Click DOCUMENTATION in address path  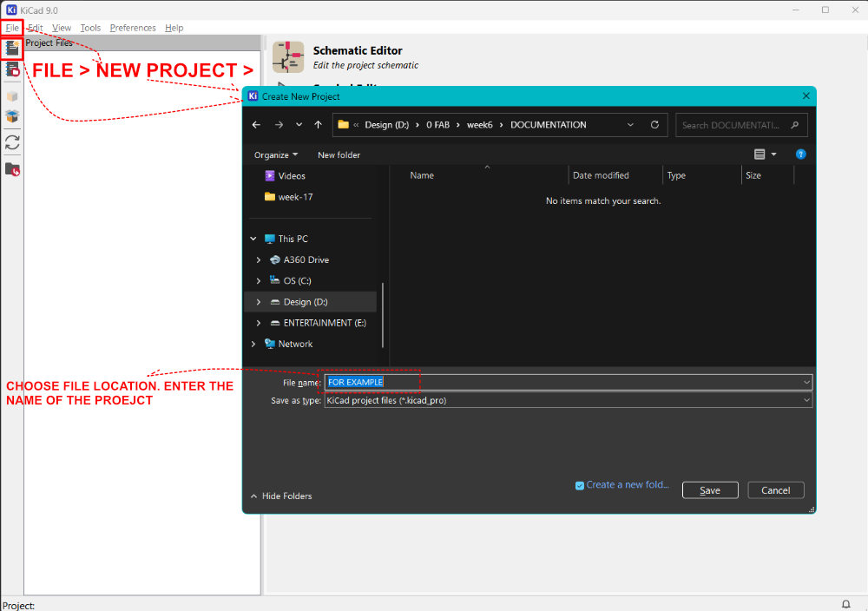click(x=548, y=125)
